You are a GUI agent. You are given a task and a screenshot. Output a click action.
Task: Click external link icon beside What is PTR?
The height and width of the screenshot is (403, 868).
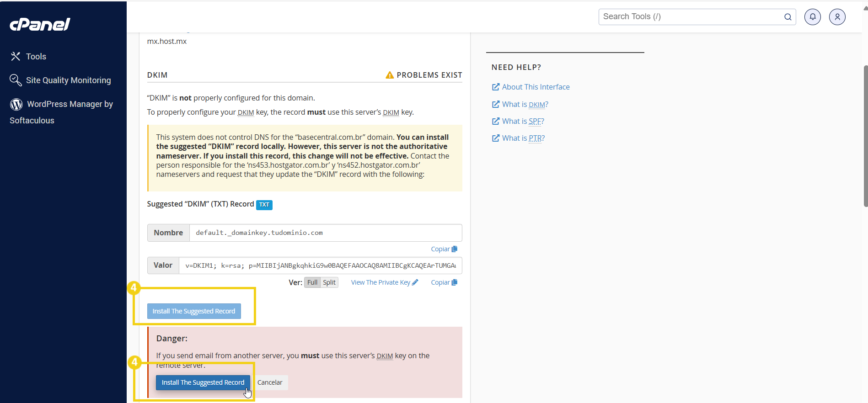496,138
